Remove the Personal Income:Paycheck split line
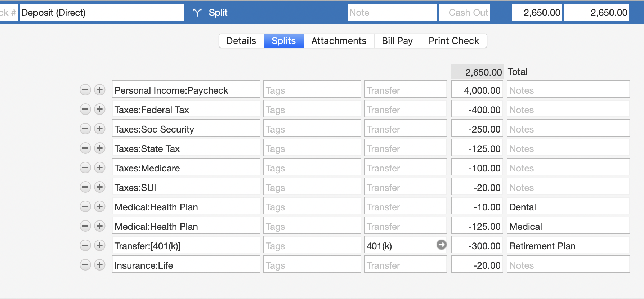 [x=85, y=90]
